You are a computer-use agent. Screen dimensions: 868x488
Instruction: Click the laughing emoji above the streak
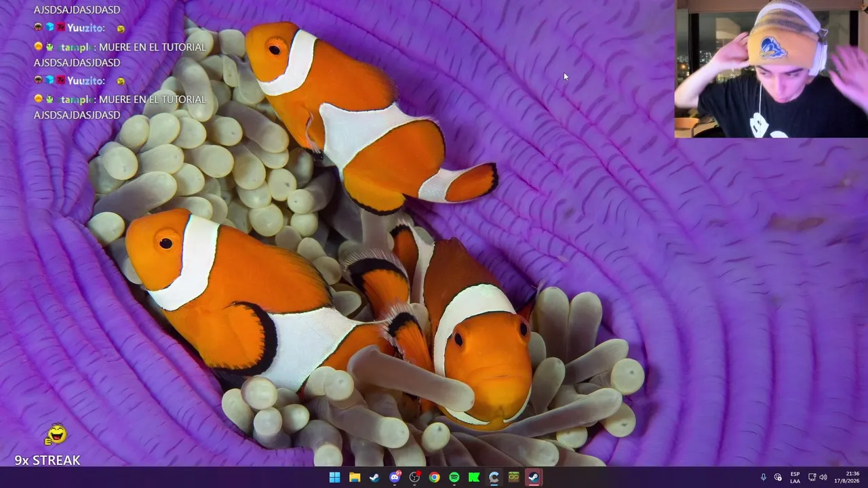point(56,434)
